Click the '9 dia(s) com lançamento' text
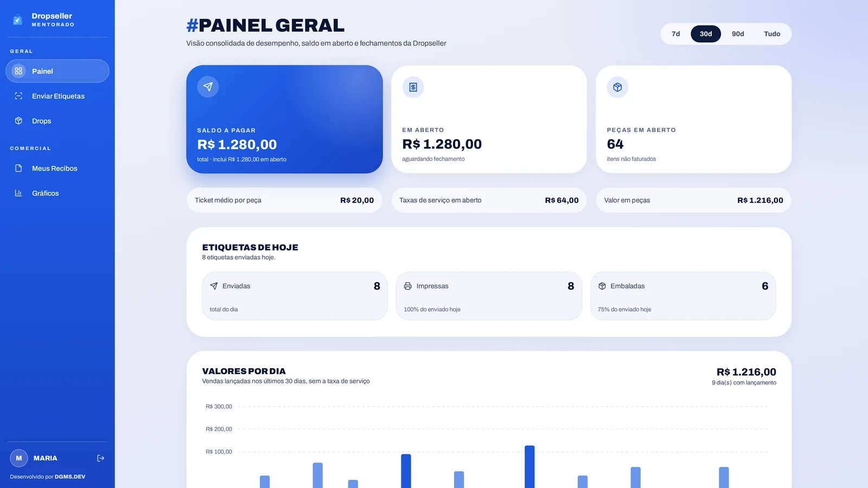The image size is (868, 488). click(744, 383)
